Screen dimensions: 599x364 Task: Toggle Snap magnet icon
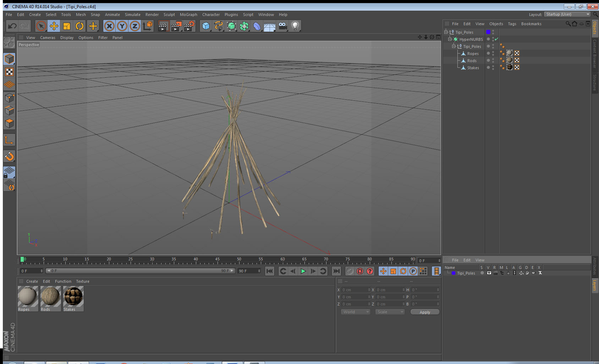[x=9, y=156]
